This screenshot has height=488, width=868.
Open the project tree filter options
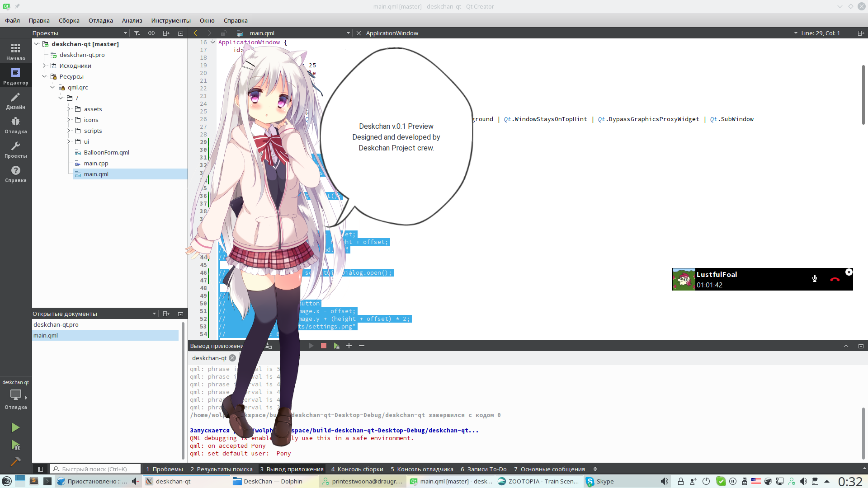click(137, 33)
